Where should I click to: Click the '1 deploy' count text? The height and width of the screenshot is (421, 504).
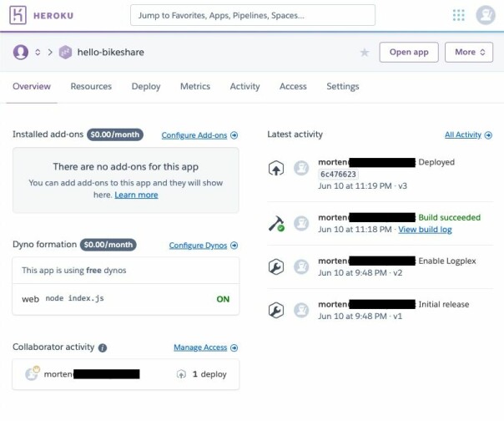coord(209,374)
